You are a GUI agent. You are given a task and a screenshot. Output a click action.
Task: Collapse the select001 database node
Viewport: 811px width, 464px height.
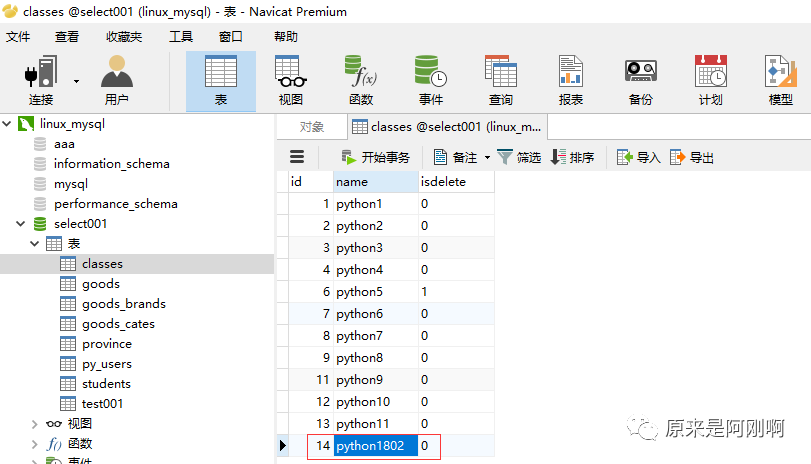21,223
